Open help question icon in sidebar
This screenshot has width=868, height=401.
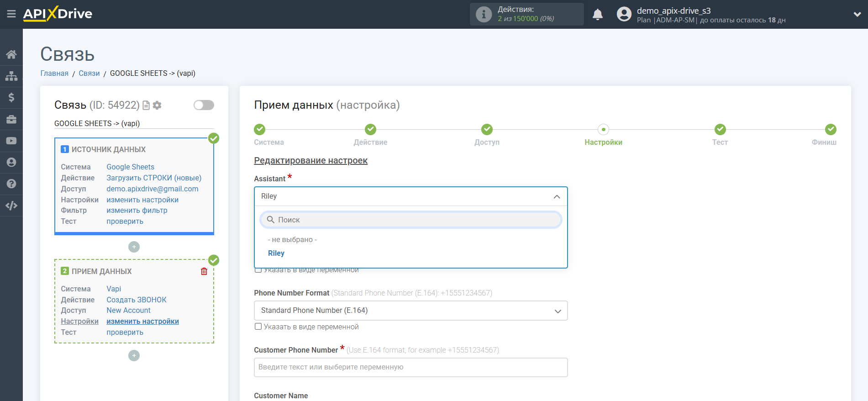click(x=11, y=184)
